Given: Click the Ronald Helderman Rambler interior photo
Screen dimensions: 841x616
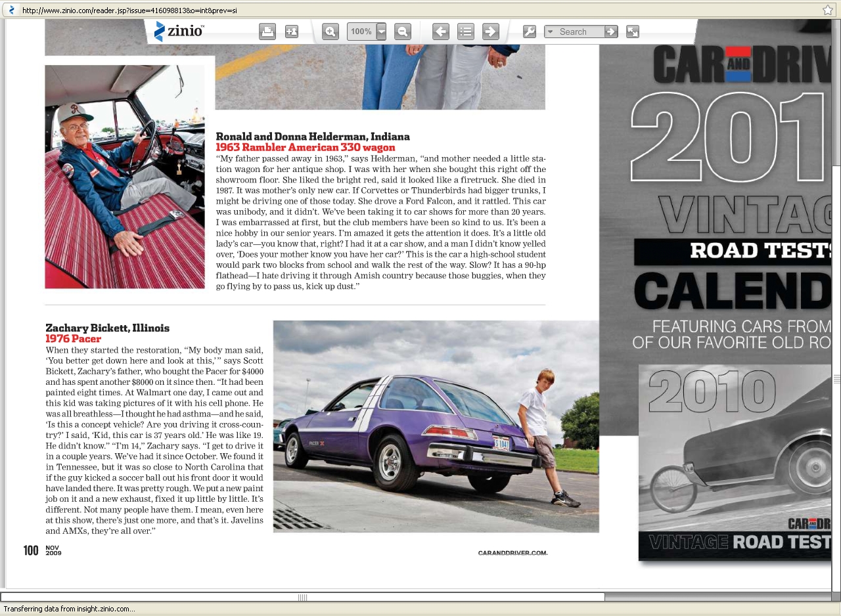Looking at the screenshot, I should pos(125,177).
